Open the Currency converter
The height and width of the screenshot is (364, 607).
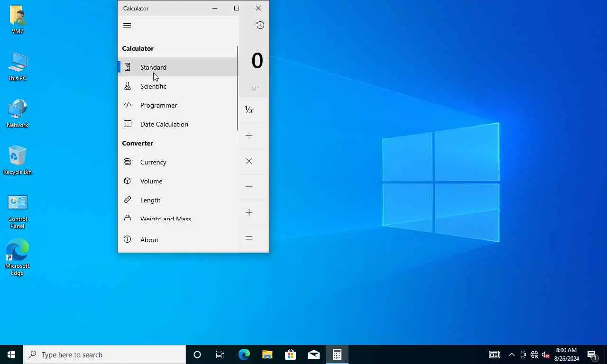177,162
